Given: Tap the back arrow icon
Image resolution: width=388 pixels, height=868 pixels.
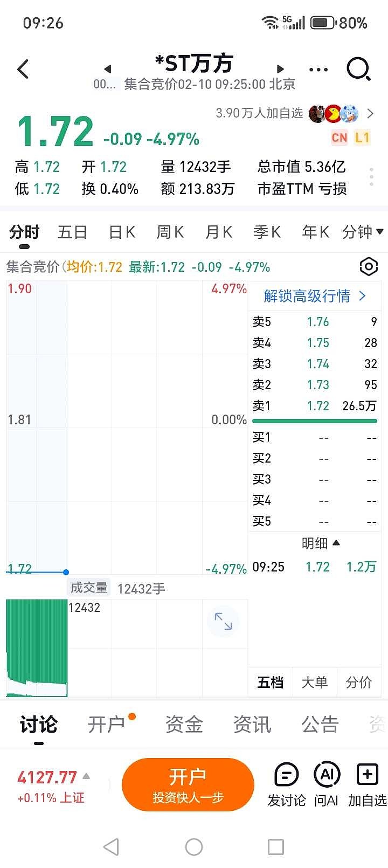Looking at the screenshot, I should pos(23,70).
